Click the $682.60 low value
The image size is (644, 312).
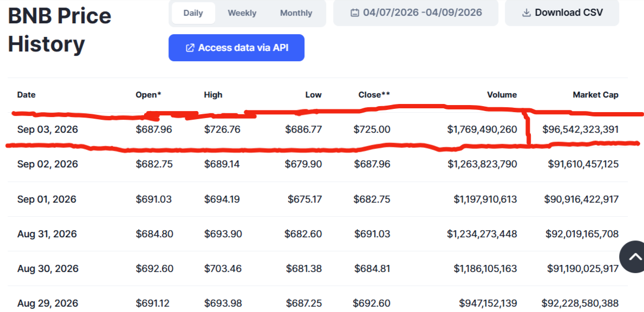[x=303, y=234]
